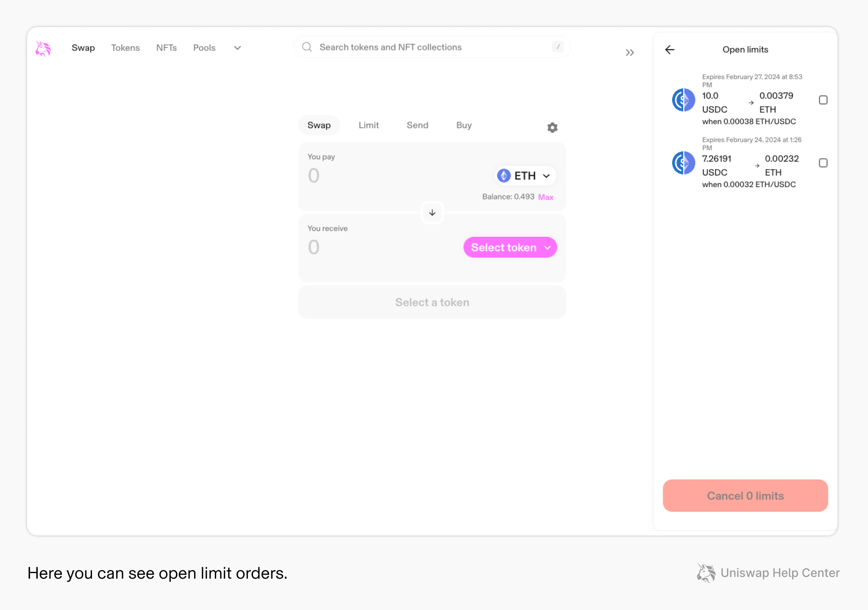Screen dimensions: 868x610
Task: Click the swap direction down arrow
Action: (x=432, y=213)
